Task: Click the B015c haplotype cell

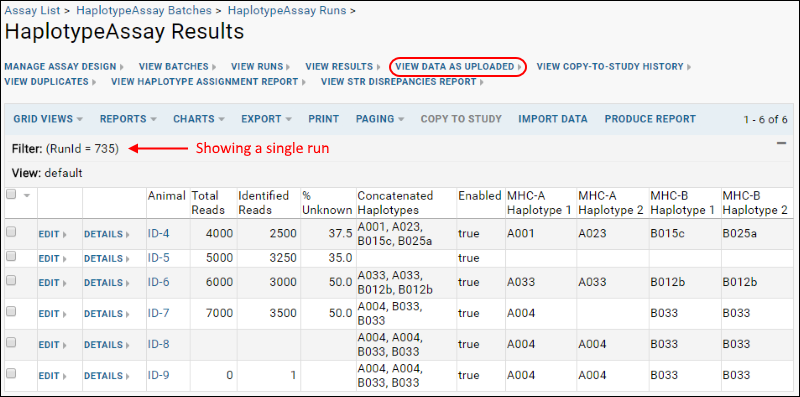Action: (667, 234)
